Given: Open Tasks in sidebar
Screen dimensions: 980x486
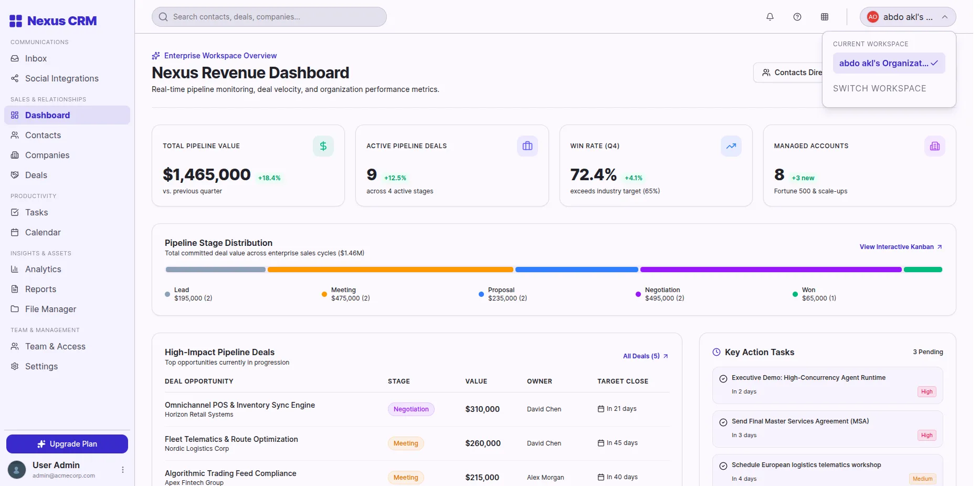Looking at the screenshot, I should coord(67,212).
